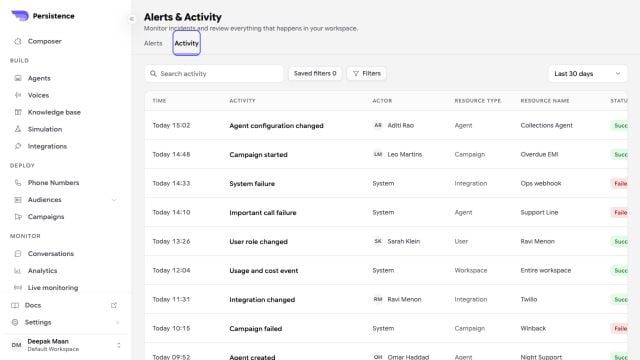Click the LM avatar for Leo Martins

tap(378, 154)
